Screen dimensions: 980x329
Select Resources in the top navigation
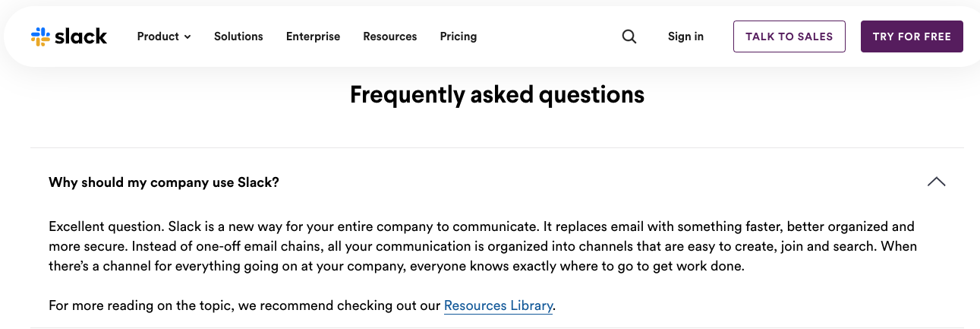[389, 36]
